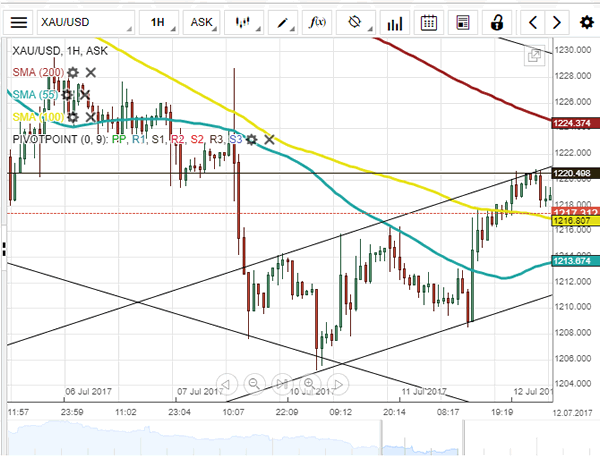Screen dimensions: 600x459
Task: Remove the SMA (200) indicator
Action: pyautogui.click(x=91, y=72)
